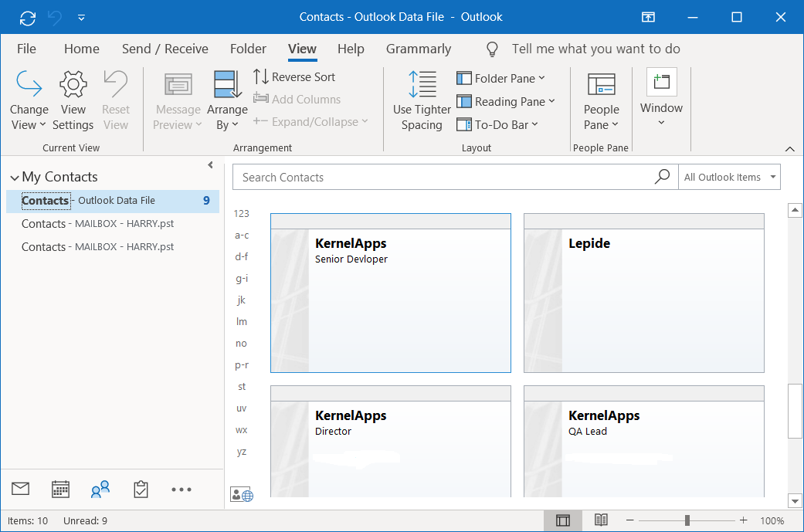Screen dimensions: 804x532
Task: Open the People Pane dropdown
Action: click(601, 101)
